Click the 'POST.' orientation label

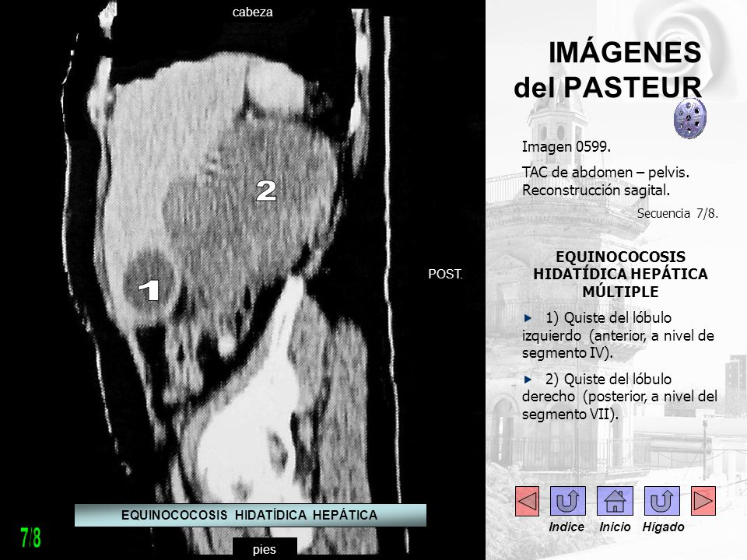click(445, 275)
